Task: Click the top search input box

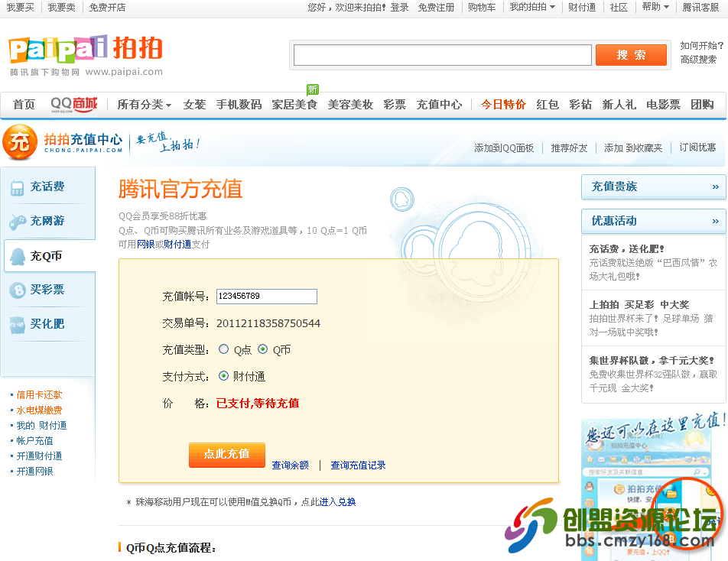Action: [x=443, y=55]
